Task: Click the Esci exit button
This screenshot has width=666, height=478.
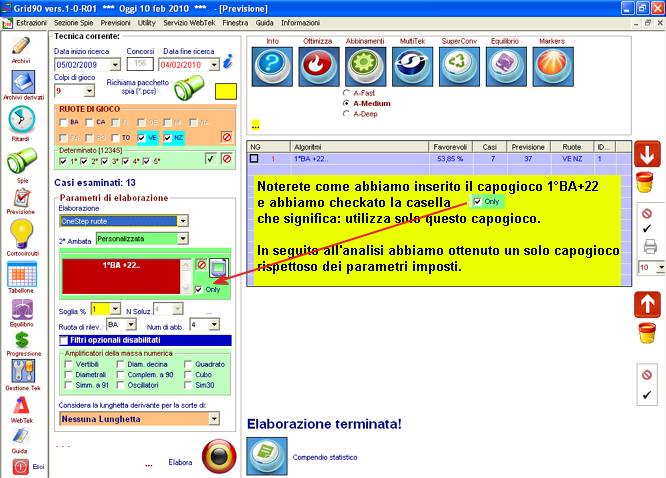Action: click(21, 467)
